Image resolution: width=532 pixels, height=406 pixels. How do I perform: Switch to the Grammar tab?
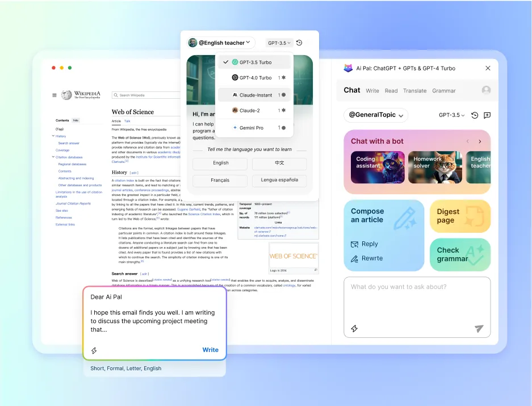click(443, 91)
